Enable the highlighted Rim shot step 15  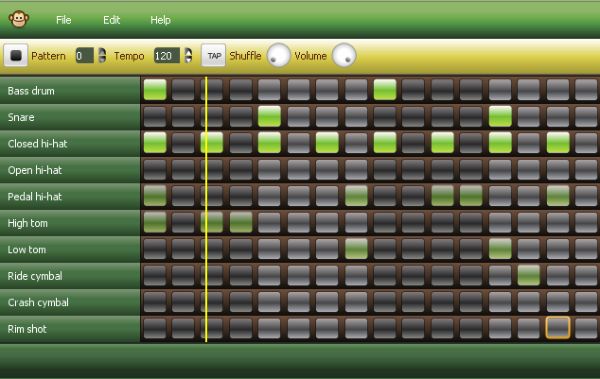click(x=558, y=328)
